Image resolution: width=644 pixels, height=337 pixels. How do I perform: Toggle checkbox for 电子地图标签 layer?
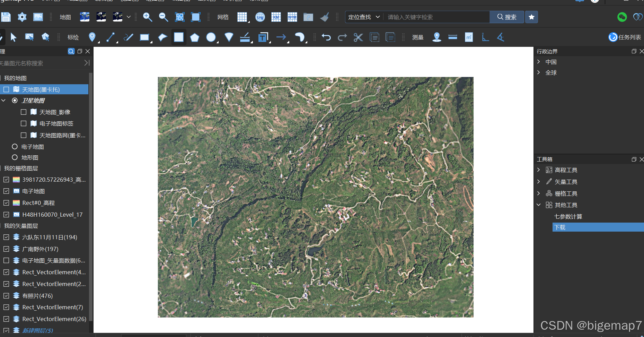tap(24, 123)
